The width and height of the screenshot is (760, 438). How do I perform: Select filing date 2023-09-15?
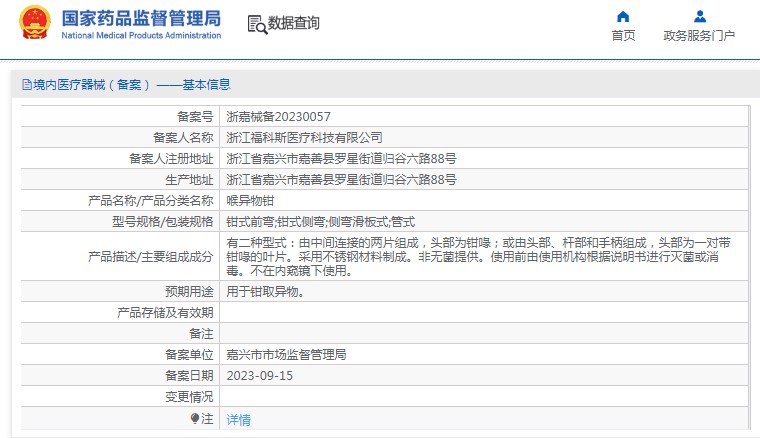click(x=260, y=376)
